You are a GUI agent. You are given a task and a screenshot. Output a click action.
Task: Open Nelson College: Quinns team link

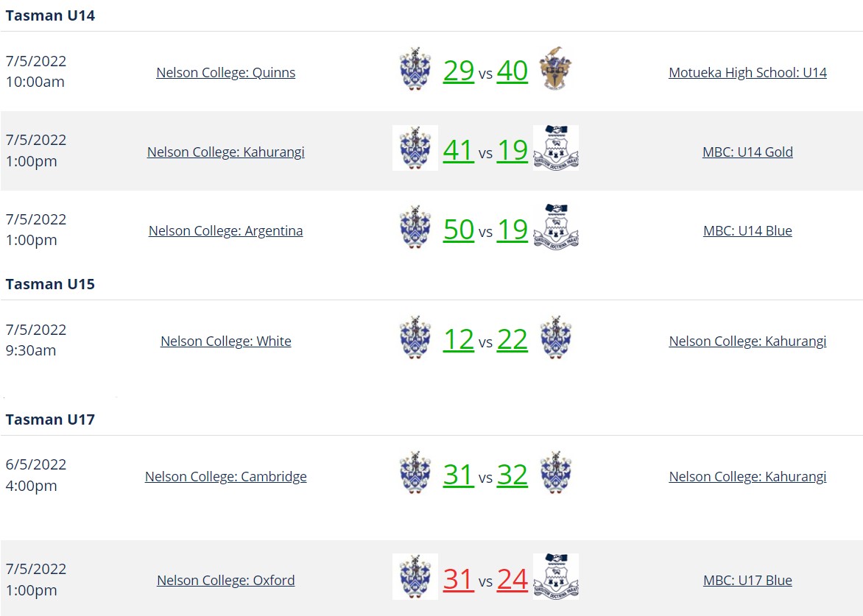click(225, 73)
